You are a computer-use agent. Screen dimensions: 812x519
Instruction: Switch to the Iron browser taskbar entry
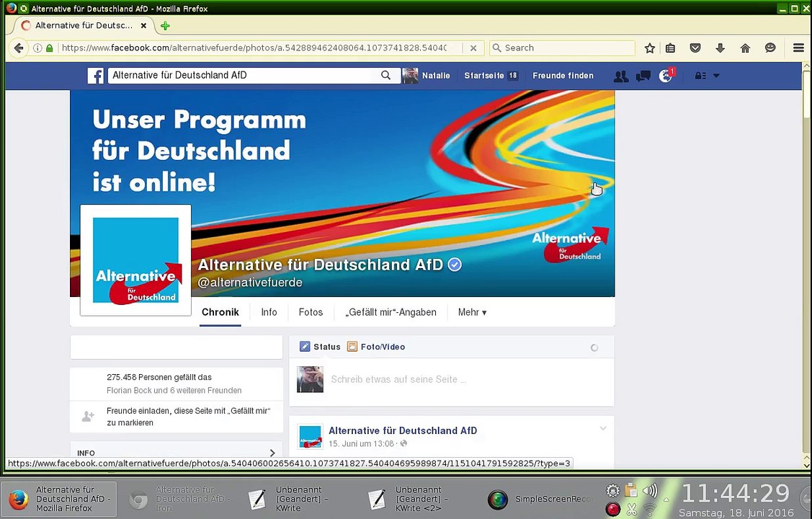(179, 499)
